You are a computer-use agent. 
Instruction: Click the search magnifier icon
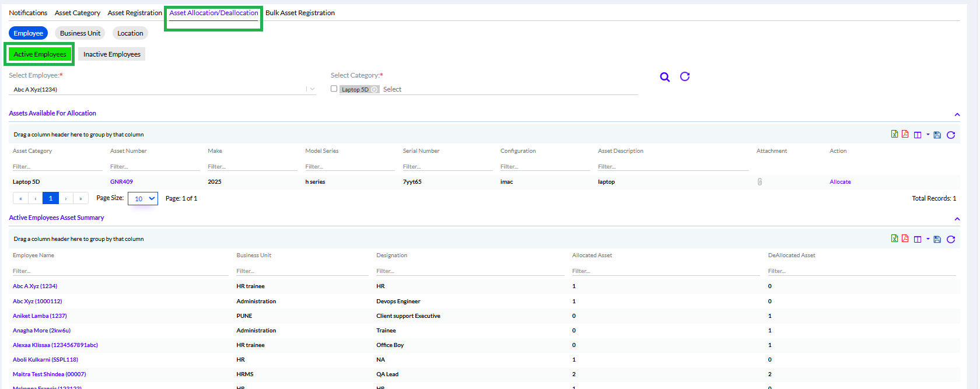coord(664,77)
